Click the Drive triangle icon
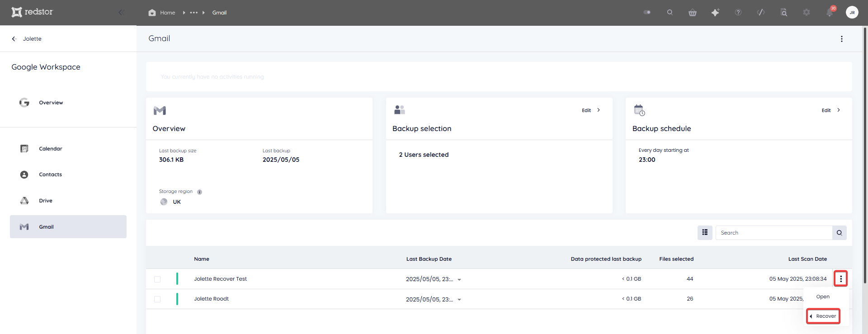The height and width of the screenshot is (334, 868). 24,201
